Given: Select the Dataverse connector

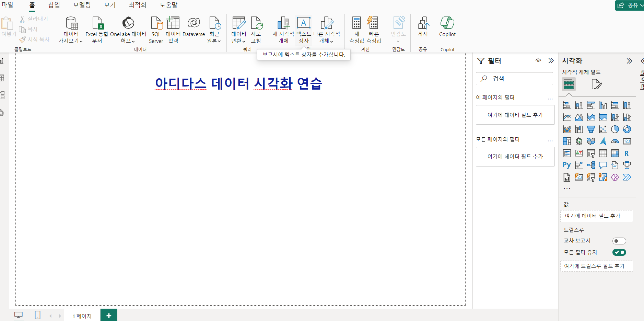Looking at the screenshot, I should click(x=194, y=27).
